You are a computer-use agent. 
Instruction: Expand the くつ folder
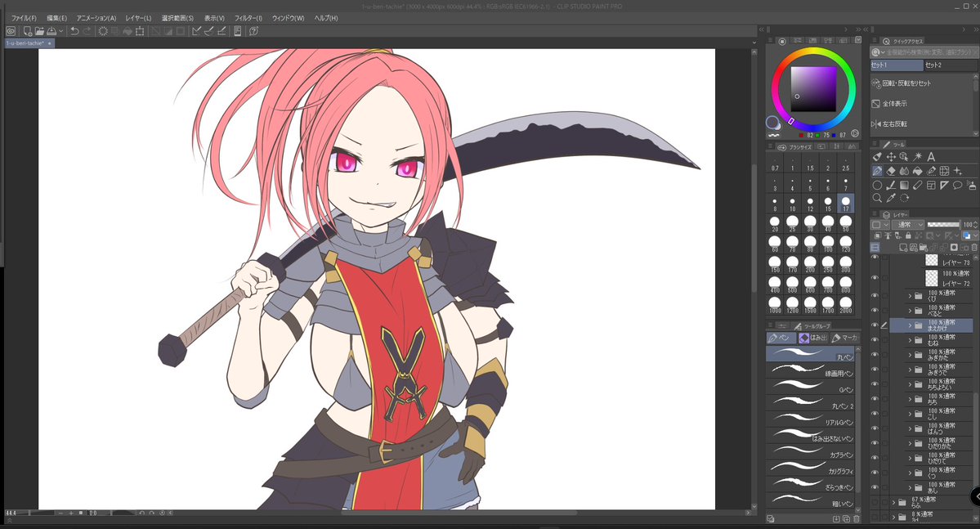[910, 473]
